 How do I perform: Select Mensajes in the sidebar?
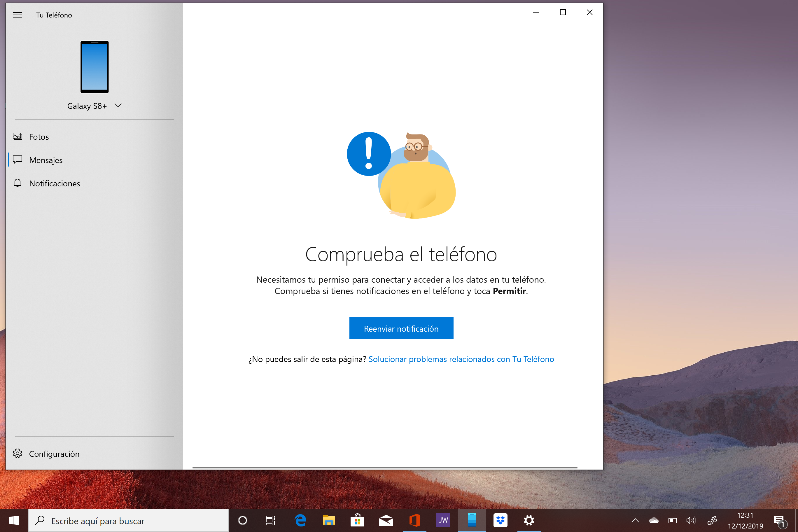45,160
